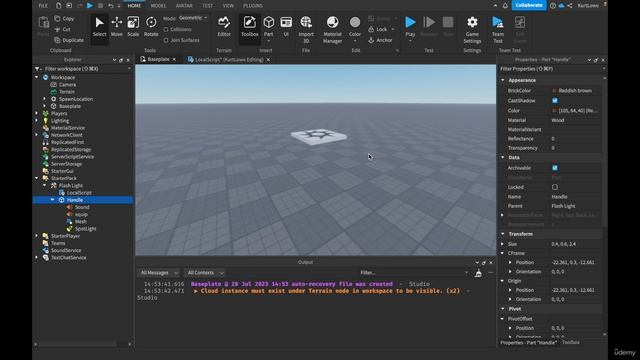Activate the Move tool
This screenshot has height=360, width=640.
[x=117, y=27]
